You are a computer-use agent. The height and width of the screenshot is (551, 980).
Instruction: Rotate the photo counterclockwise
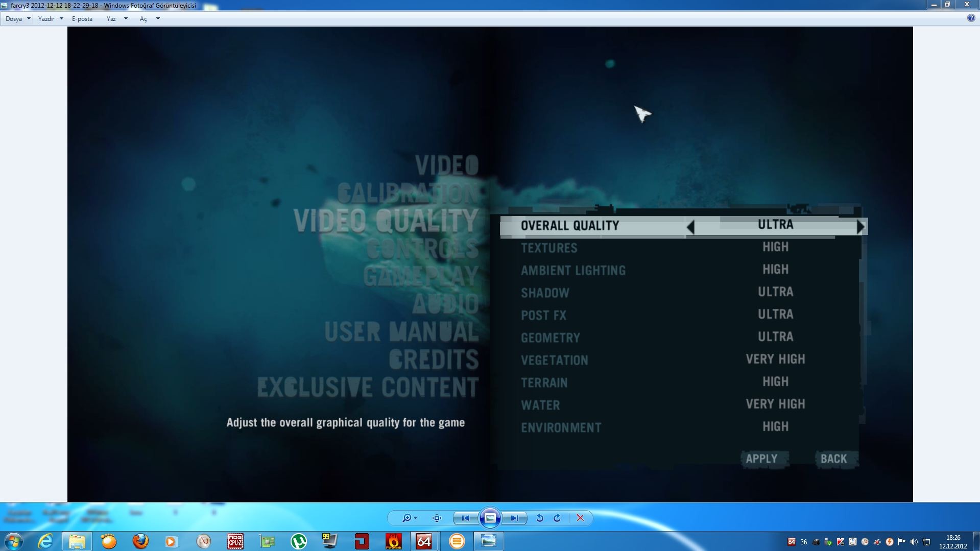click(x=539, y=518)
